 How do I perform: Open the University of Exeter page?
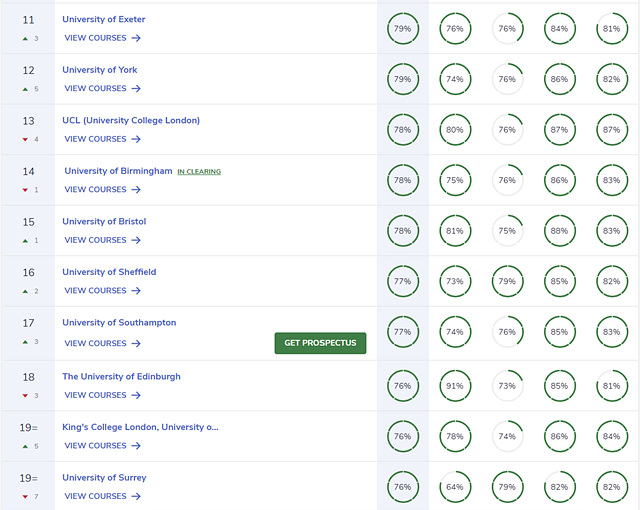pyautogui.click(x=104, y=19)
